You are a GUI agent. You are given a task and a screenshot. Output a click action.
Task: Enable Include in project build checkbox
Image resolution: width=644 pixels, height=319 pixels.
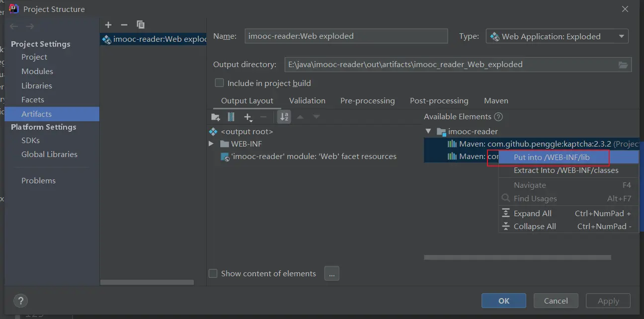pyautogui.click(x=219, y=83)
